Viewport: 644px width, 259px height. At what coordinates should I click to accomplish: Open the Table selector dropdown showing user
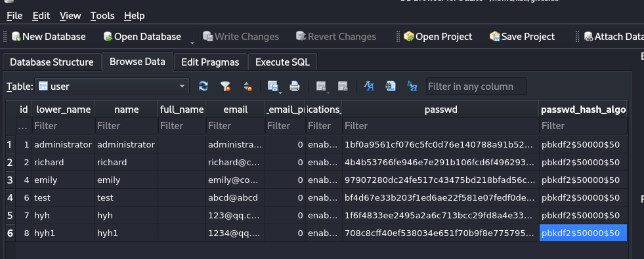[112, 86]
